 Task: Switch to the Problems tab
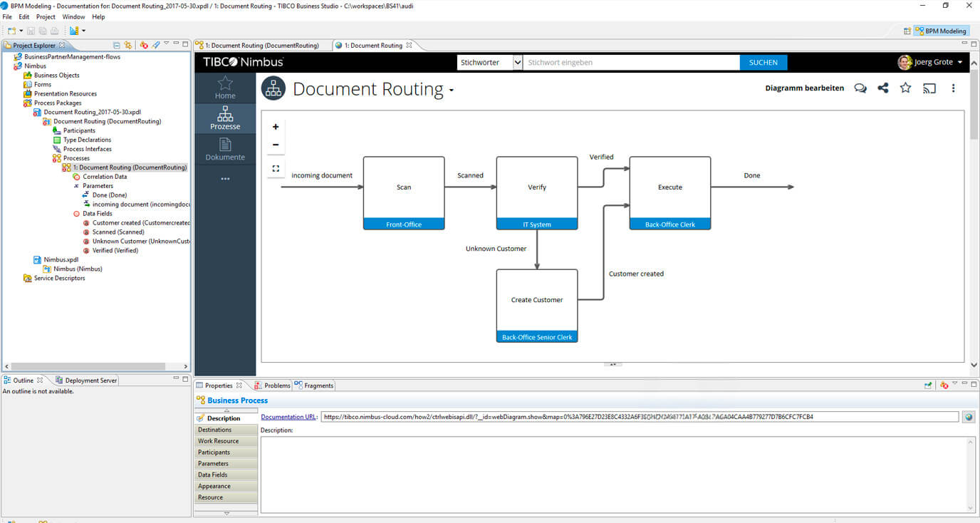273,385
